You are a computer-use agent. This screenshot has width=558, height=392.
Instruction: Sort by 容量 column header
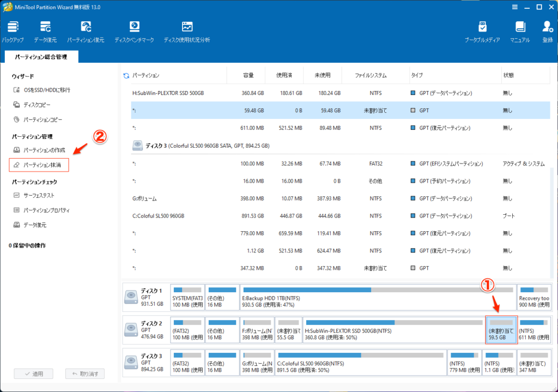248,75
